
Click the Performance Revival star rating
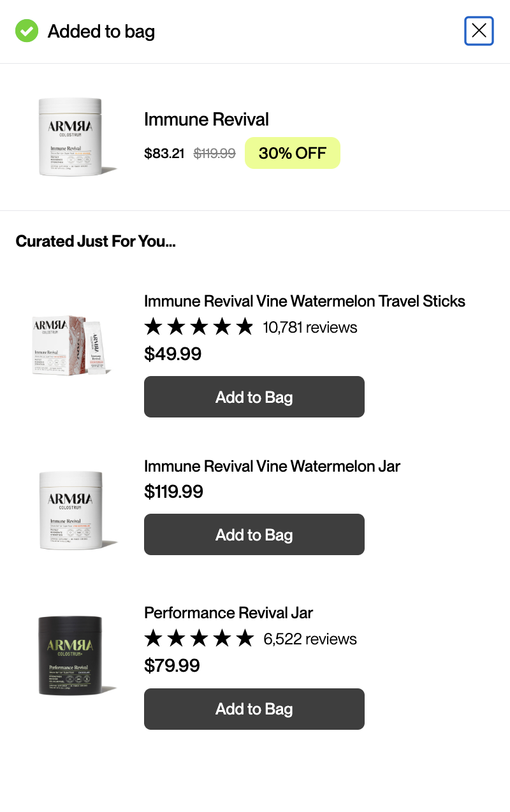pos(199,639)
